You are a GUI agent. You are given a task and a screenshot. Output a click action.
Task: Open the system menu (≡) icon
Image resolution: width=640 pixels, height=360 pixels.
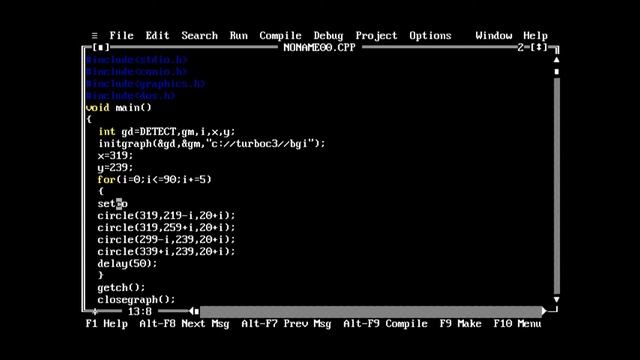coord(94,36)
